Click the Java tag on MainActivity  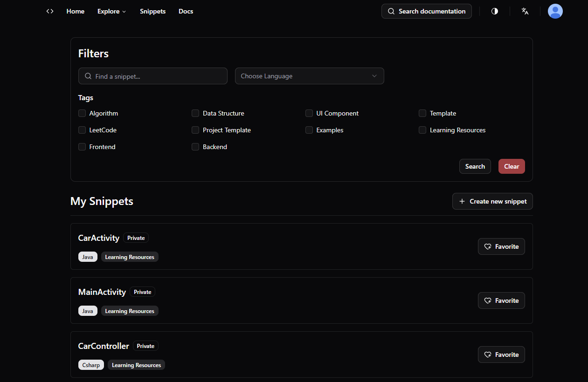[88, 311]
